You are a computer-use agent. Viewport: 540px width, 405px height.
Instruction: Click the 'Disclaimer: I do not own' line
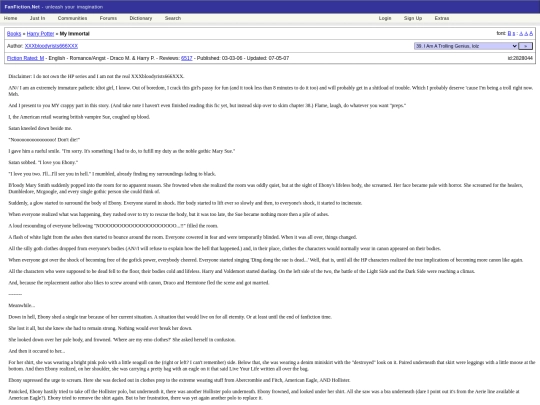[x=96, y=76]
